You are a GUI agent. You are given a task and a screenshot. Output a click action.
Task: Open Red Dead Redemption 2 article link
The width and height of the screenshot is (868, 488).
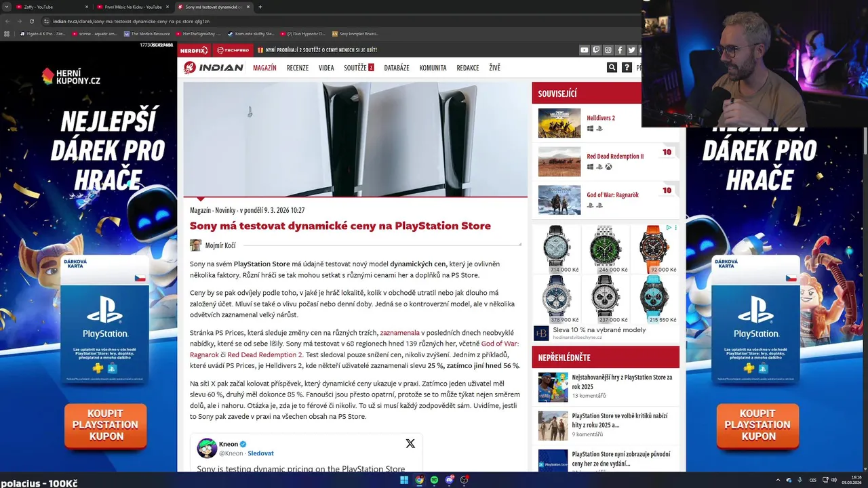[x=264, y=354]
